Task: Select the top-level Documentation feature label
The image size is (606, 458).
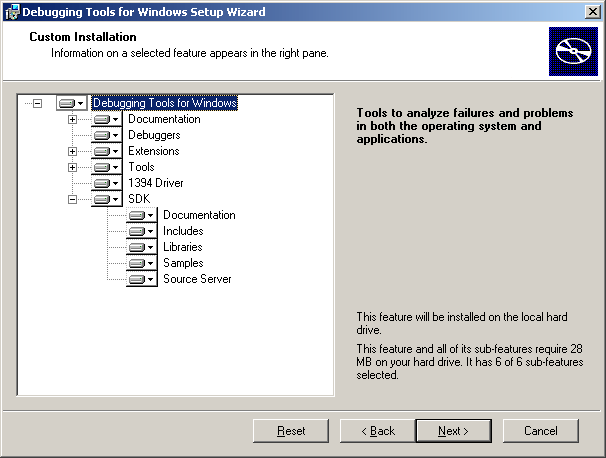Action: [164, 119]
